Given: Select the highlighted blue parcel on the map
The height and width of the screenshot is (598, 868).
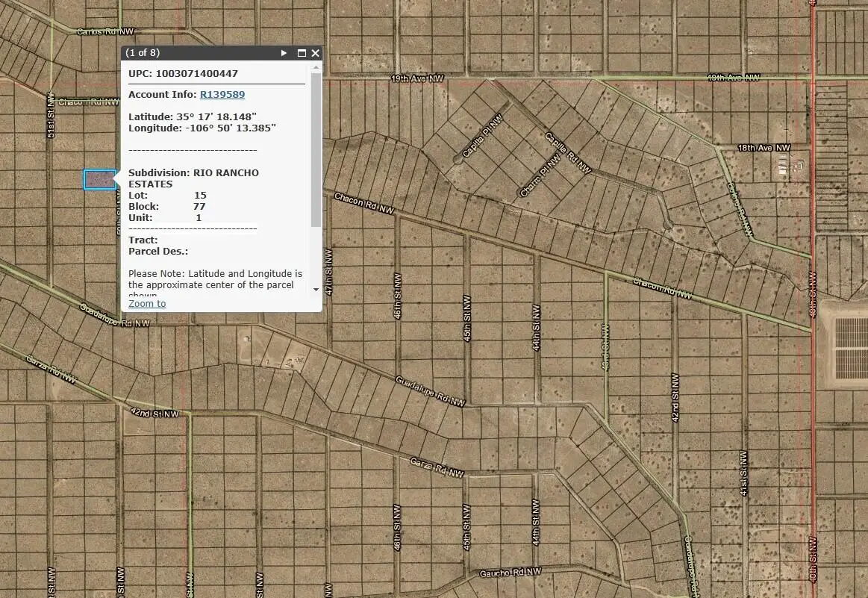Looking at the screenshot, I should 99,179.
